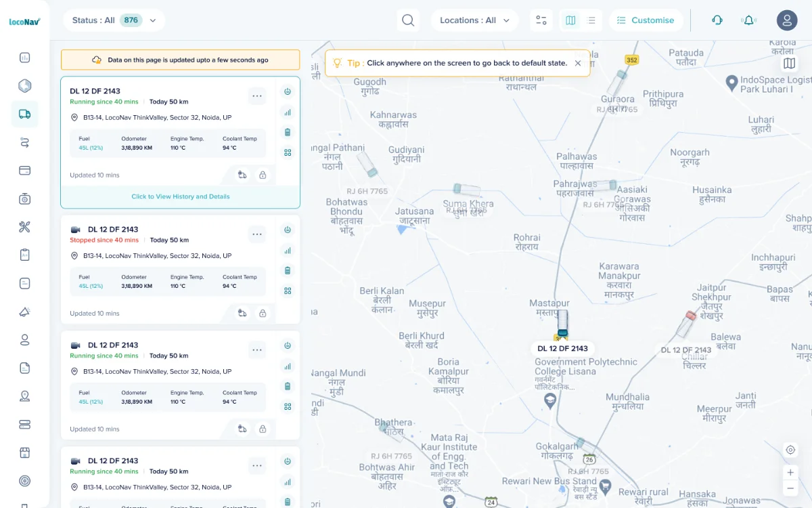Select the red truck marker near Jaitpur Shekhpur
Image resolution: width=812 pixels, height=508 pixels.
coord(686,324)
